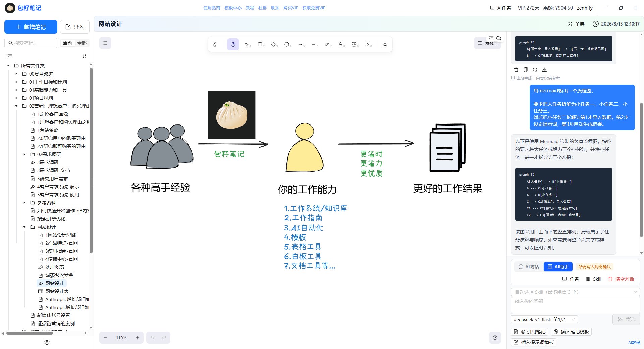644x349 pixels.
Task: Click the file tree vertical scrollbar
Action: [91, 160]
